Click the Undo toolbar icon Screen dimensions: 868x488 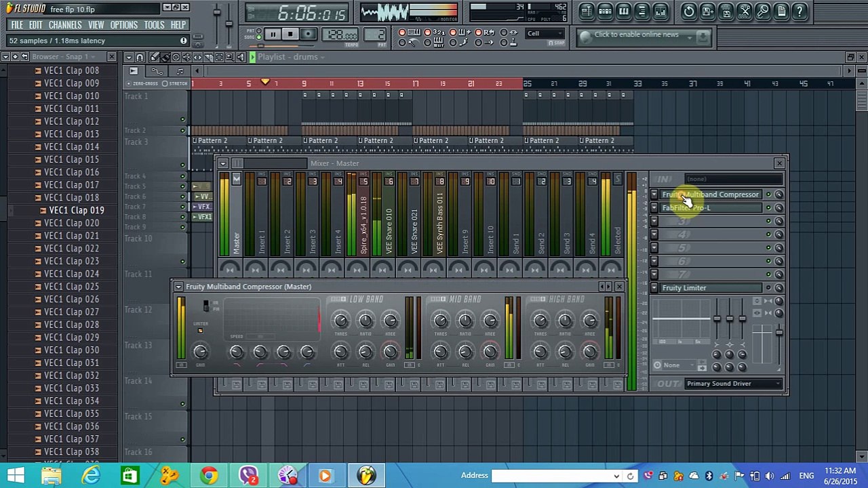pyautogui.click(x=689, y=11)
